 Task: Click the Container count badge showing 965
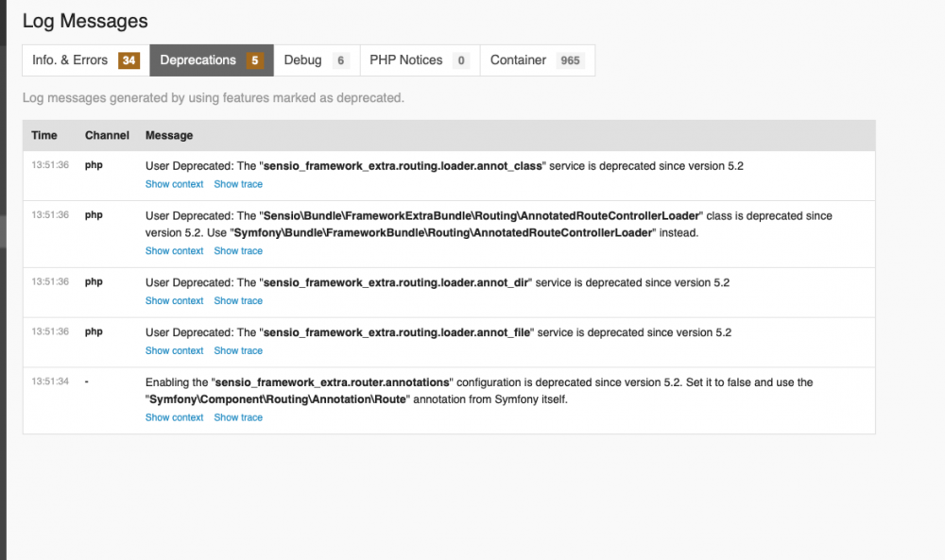pos(570,59)
